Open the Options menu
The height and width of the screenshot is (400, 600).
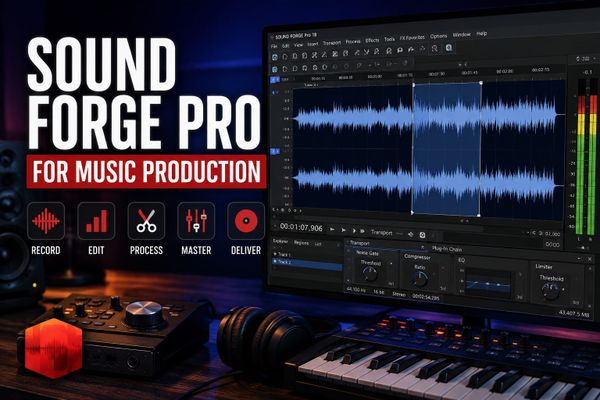439,36
